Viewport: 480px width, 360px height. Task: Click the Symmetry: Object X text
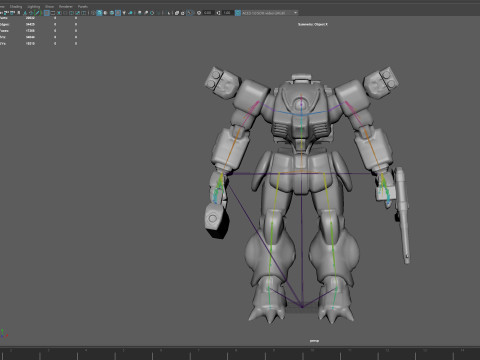click(x=313, y=24)
